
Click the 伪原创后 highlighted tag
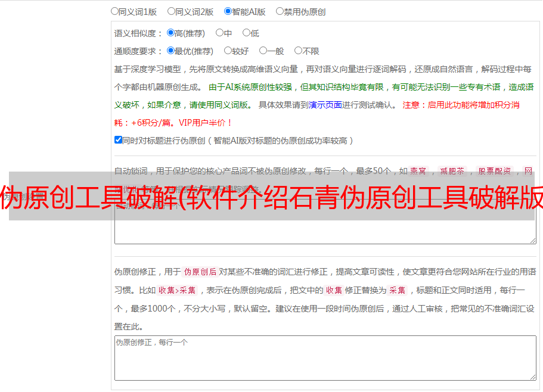click(200, 272)
